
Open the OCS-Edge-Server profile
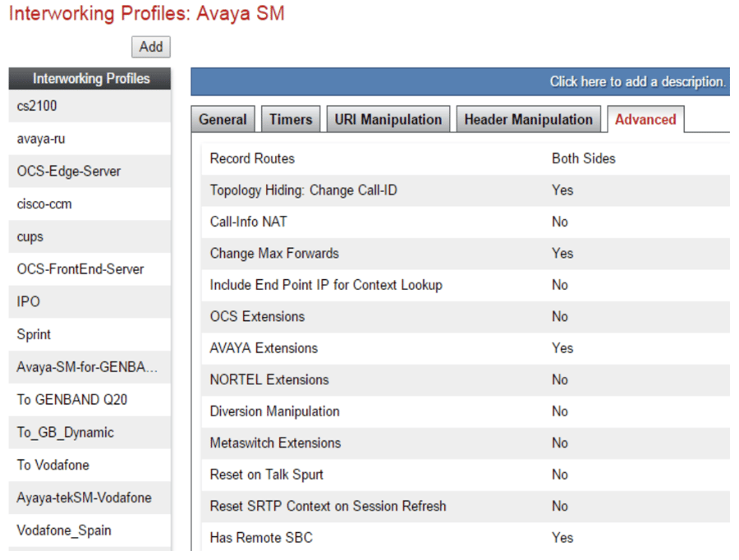tap(90, 171)
